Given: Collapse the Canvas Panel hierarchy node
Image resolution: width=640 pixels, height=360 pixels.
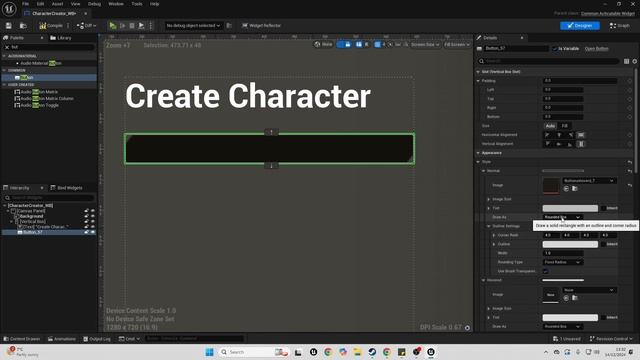Looking at the screenshot, I should 8,211.
